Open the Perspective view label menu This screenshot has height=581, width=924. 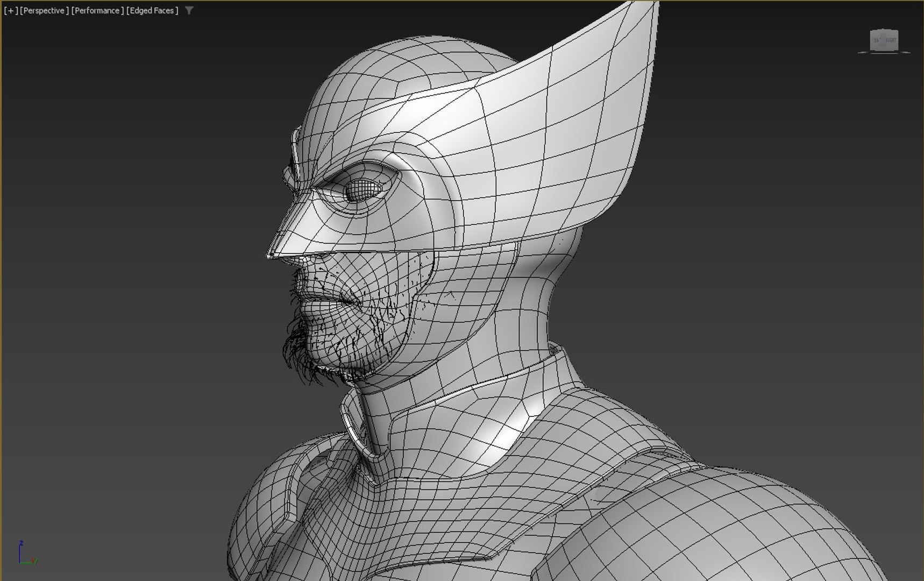44,10
